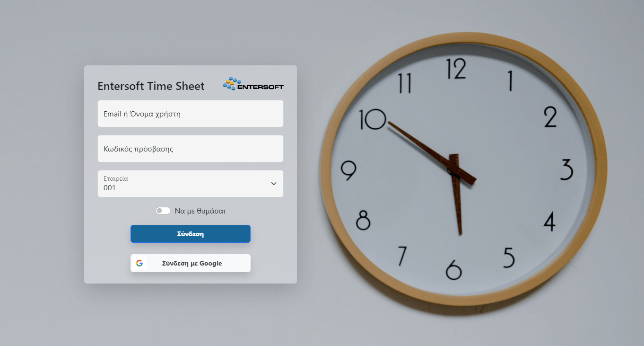Click the number 6 on the clock
644x346 pixels.
(453, 270)
